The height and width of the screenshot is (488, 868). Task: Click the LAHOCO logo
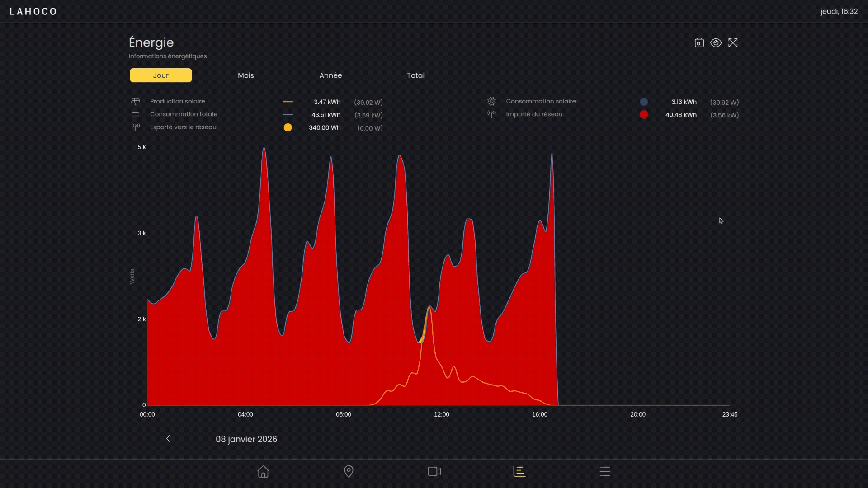(x=33, y=12)
